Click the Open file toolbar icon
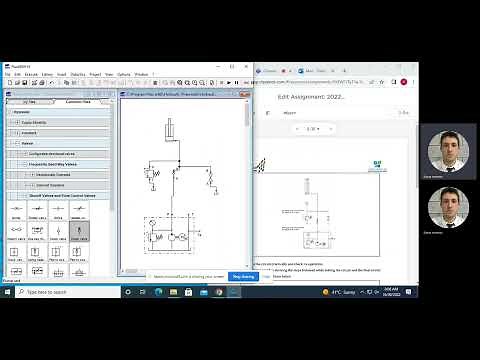 pyautogui.click(x=17, y=82)
